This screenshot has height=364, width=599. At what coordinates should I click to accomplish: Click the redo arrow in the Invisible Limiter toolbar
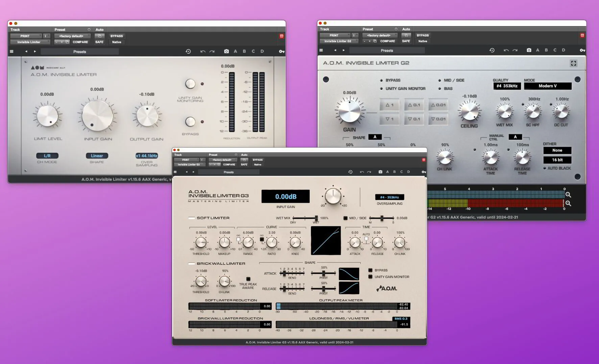212,51
